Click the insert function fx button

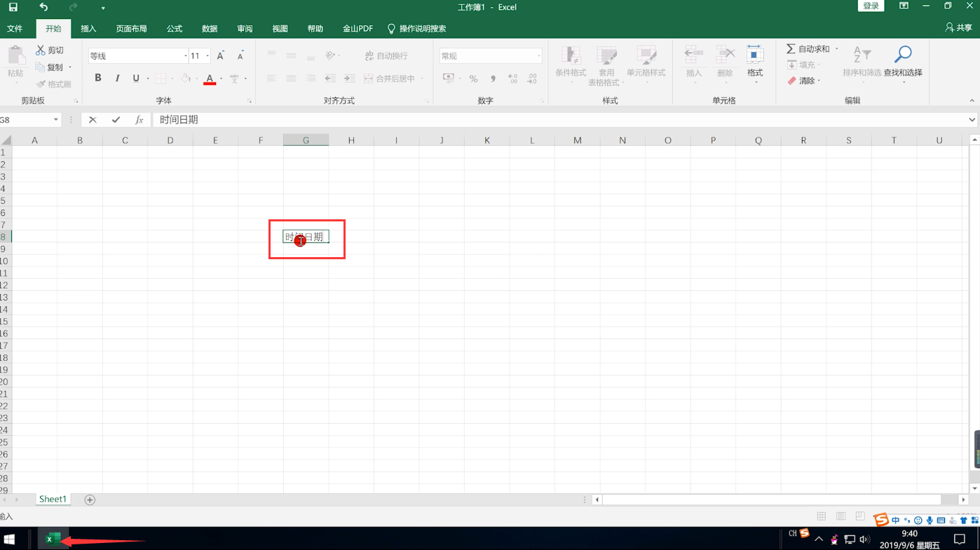[139, 120]
